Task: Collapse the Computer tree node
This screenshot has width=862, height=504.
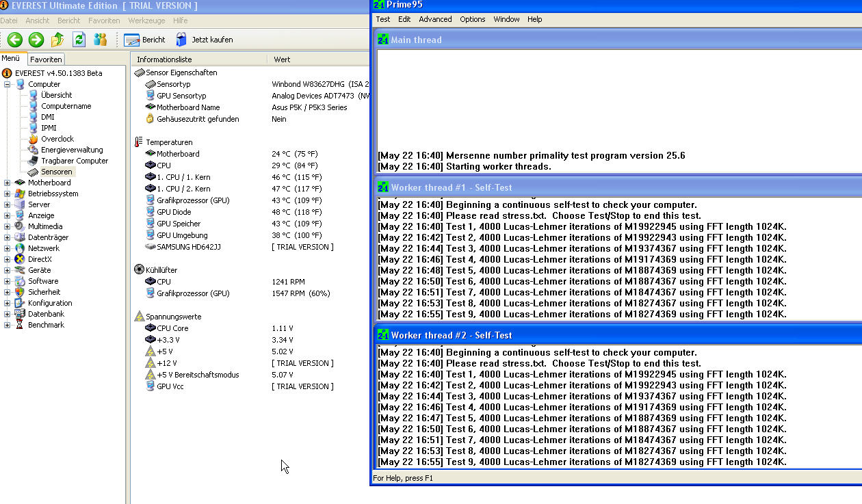Action: point(8,84)
